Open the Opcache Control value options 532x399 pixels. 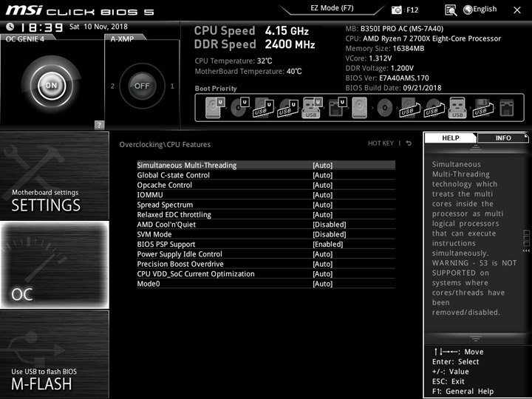(323, 185)
